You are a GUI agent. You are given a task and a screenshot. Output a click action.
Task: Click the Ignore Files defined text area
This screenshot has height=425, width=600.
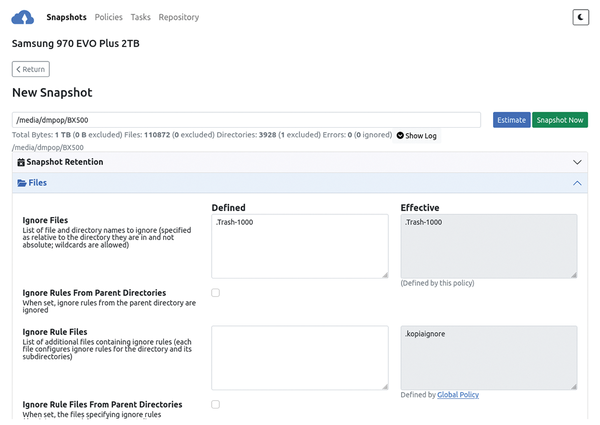[x=299, y=245]
